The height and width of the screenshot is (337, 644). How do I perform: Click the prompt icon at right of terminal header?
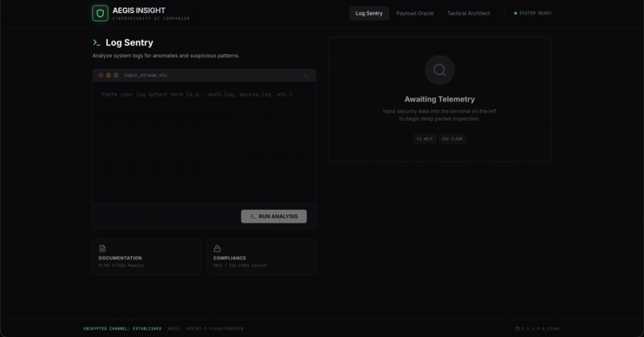click(x=306, y=75)
